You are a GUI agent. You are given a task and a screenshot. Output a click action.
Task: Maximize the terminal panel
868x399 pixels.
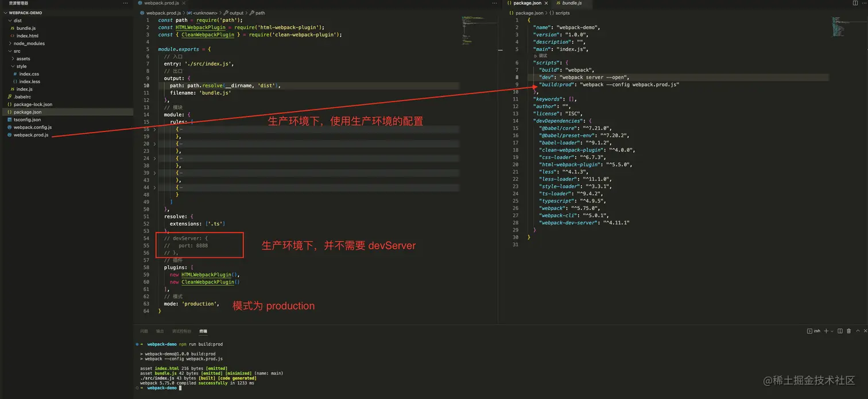click(858, 331)
